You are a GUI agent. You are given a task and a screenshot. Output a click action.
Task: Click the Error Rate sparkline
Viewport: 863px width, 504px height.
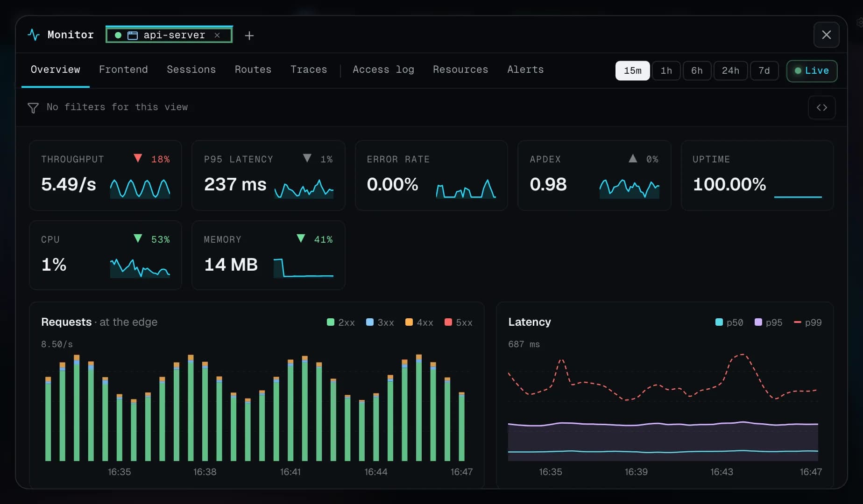pos(466,189)
